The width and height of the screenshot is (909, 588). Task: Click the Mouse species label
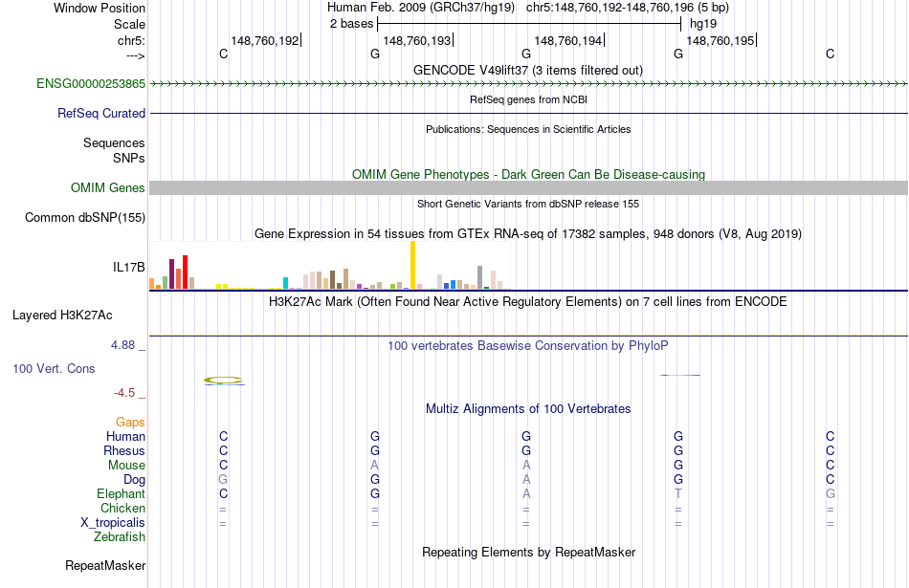127,466
